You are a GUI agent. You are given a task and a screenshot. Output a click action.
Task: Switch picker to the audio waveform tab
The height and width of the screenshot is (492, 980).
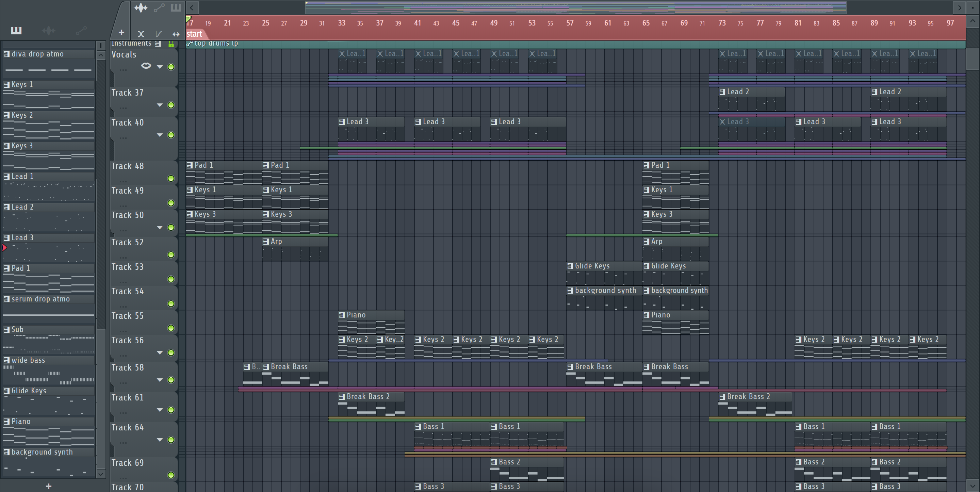[49, 30]
